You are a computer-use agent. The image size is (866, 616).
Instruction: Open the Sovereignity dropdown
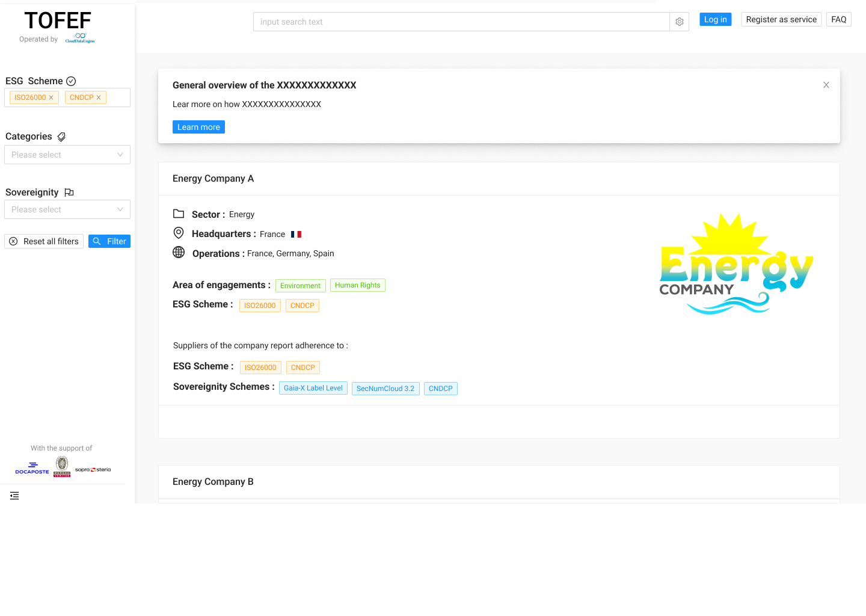coord(67,209)
